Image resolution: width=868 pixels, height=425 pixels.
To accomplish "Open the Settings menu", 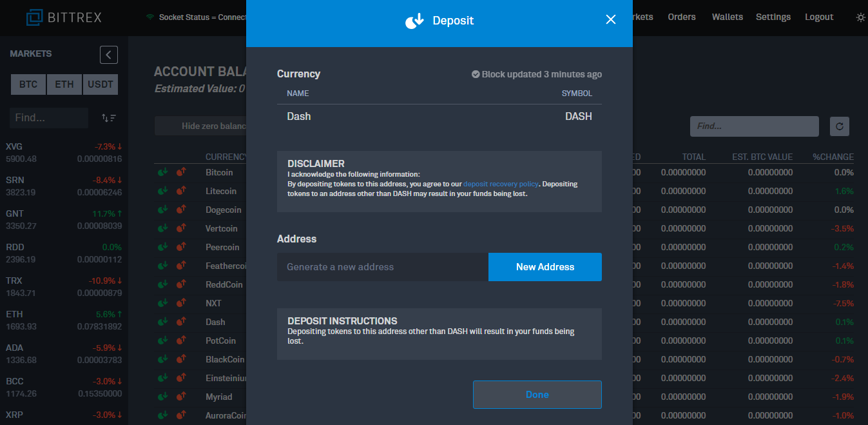I will [773, 17].
